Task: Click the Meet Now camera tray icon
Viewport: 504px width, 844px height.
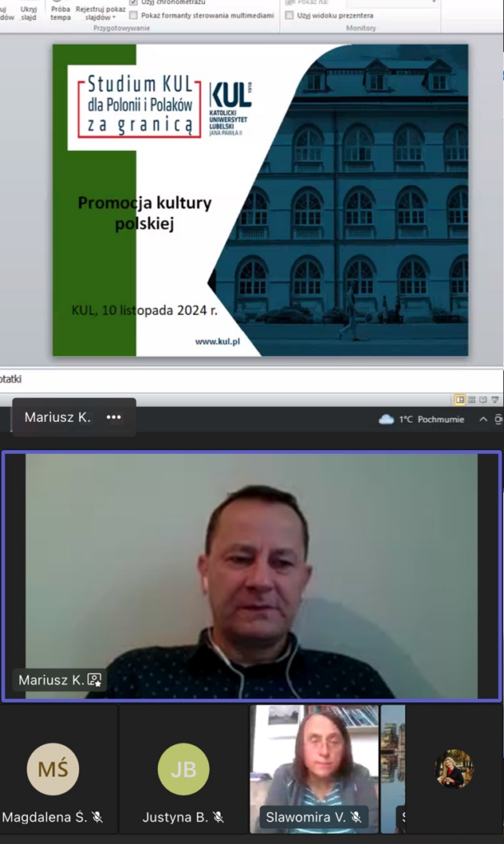Action: coord(498,420)
